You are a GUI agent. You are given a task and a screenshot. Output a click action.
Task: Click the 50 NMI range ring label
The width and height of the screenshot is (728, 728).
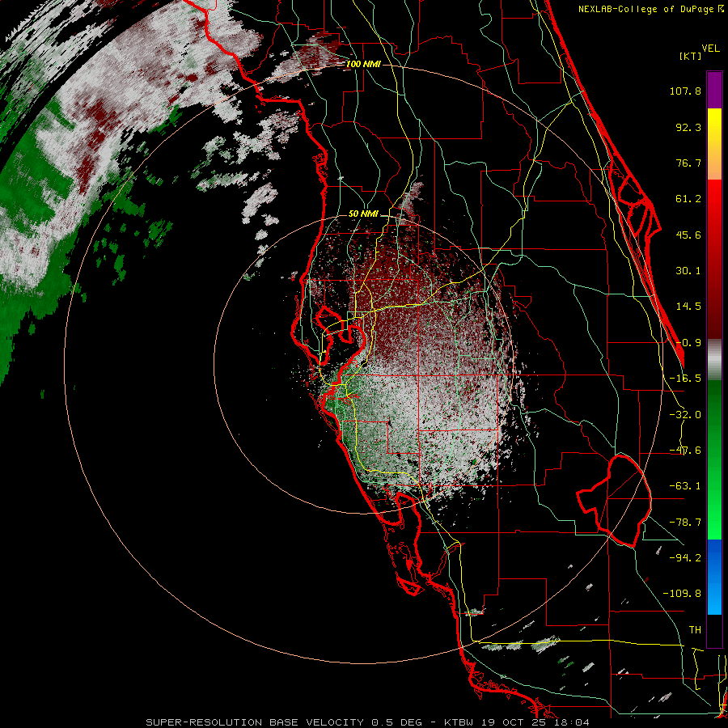[363, 214]
